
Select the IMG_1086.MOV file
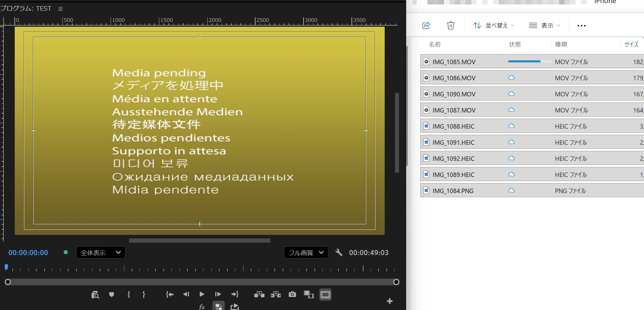[x=532, y=78]
